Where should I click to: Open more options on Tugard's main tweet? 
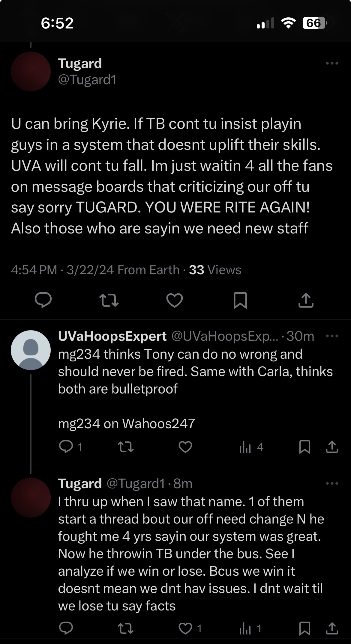pos(332,63)
